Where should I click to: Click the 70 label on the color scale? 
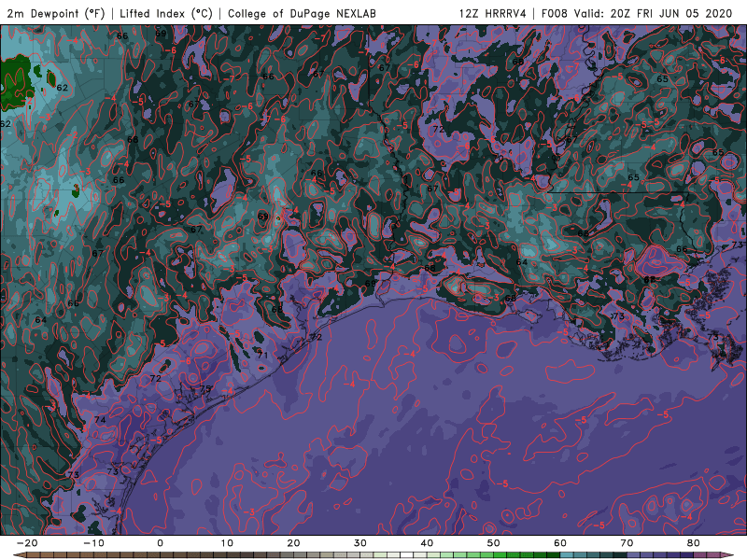coord(627,543)
